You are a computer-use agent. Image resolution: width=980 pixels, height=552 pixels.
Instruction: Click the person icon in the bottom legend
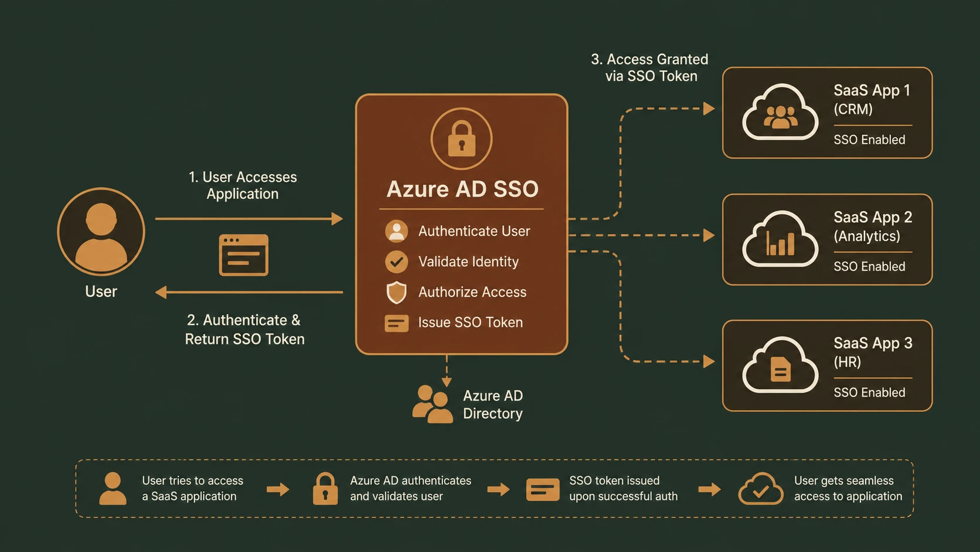[113, 489]
